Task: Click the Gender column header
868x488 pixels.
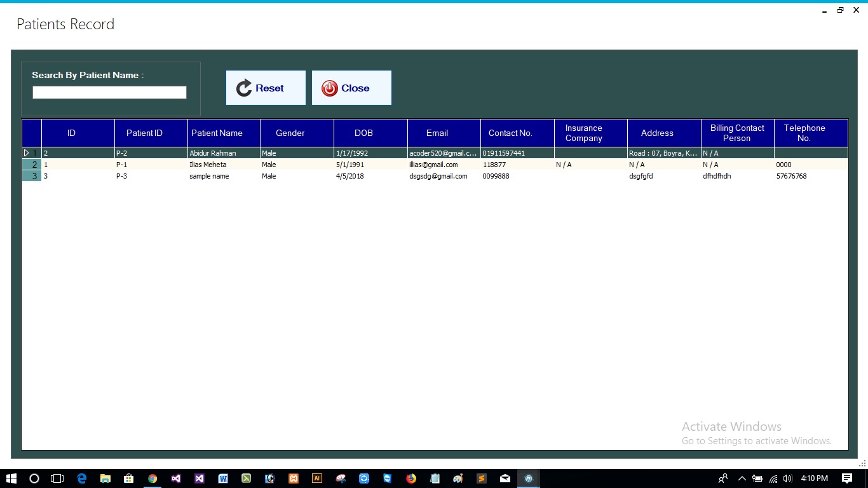Action: point(297,133)
